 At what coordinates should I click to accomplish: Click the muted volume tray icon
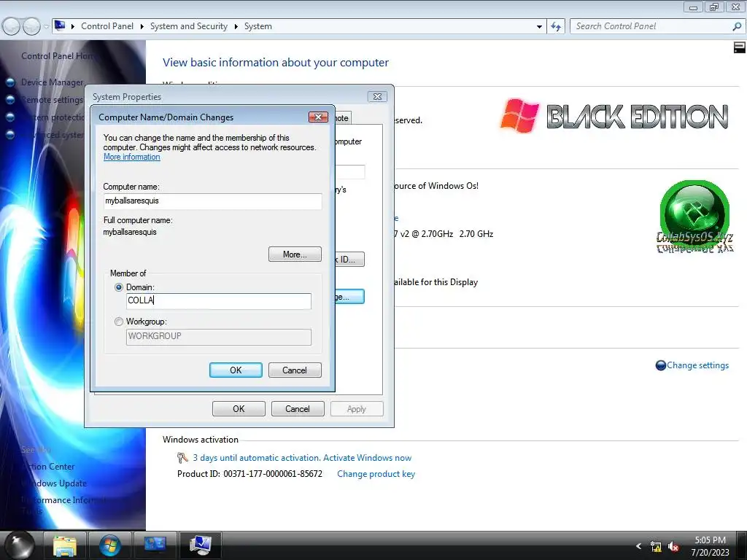pyautogui.click(x=673, y=547)
